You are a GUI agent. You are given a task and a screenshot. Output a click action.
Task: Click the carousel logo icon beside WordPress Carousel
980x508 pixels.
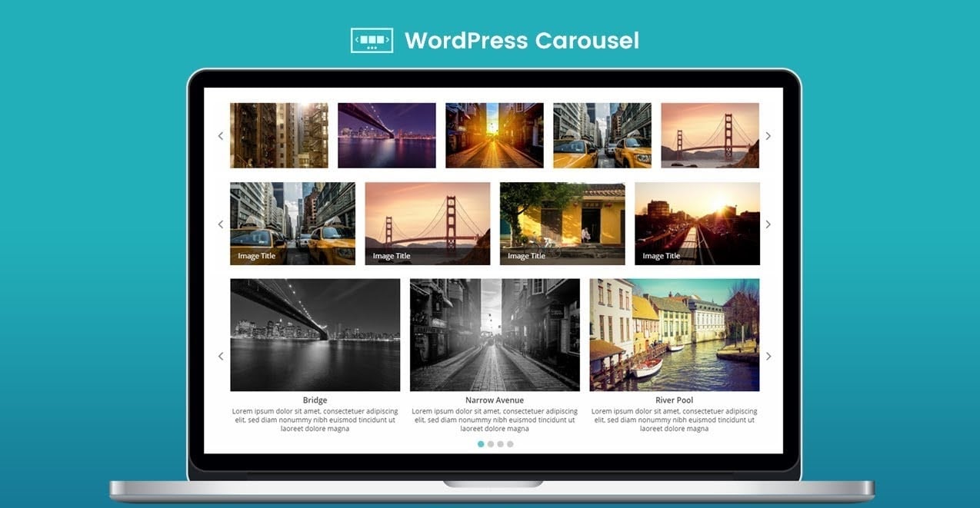(x=372, y=40)
